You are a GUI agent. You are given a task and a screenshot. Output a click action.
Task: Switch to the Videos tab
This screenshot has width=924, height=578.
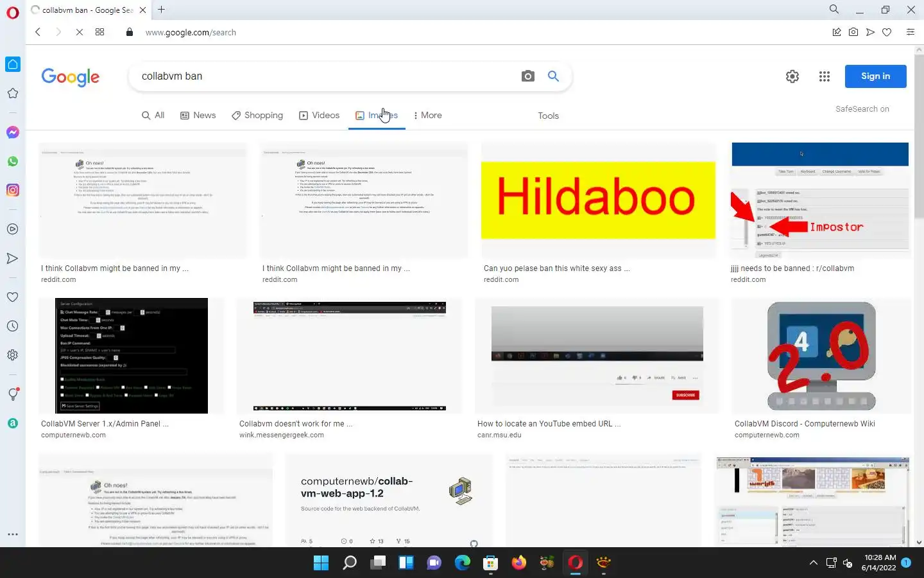tap(320, 116)
